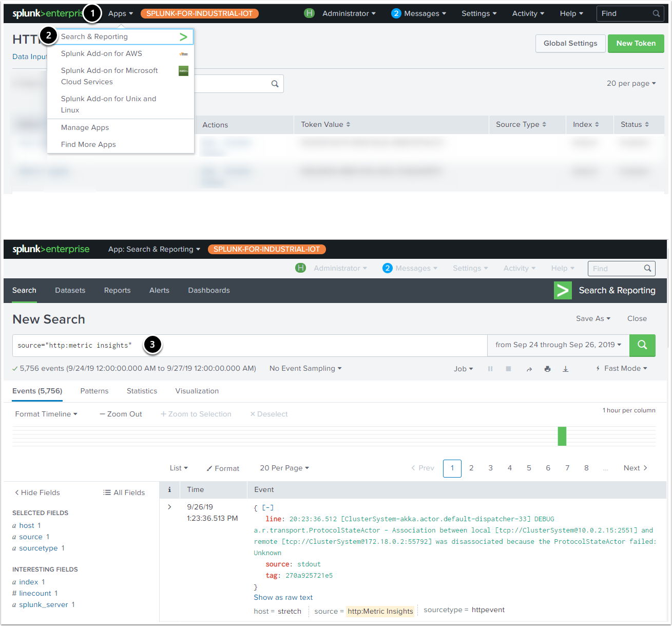The height and width of the screenshot is (626, 672).
Task: Open the No Event Sampling dropdown
Action: 305,368
